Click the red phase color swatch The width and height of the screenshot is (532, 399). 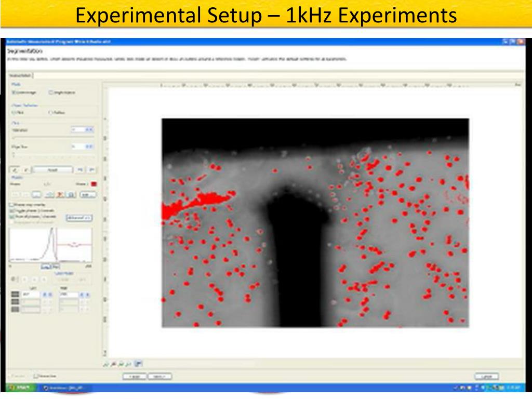(x=94, y=183)
